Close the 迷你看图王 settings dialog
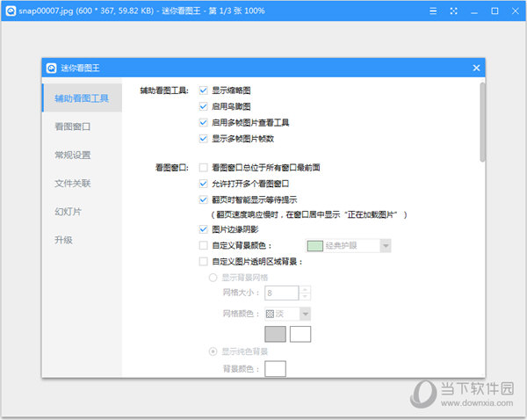The width and height of the screenshot is (527, 420). pos(476,68)
